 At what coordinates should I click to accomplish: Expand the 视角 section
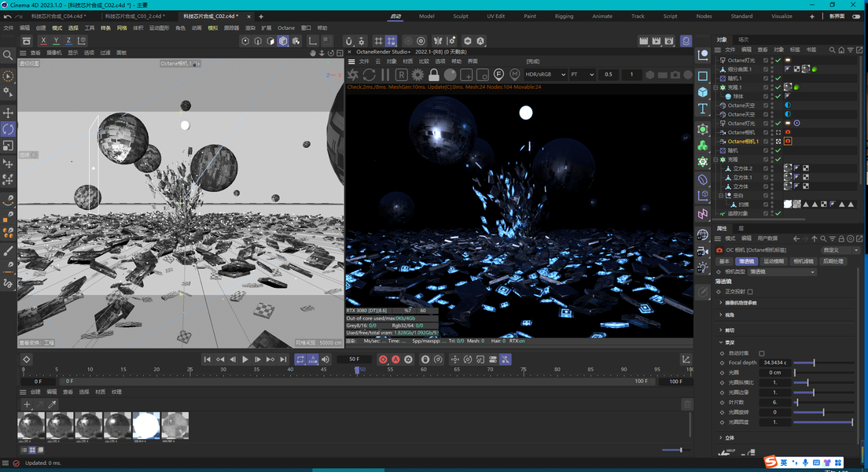point(721,315)
